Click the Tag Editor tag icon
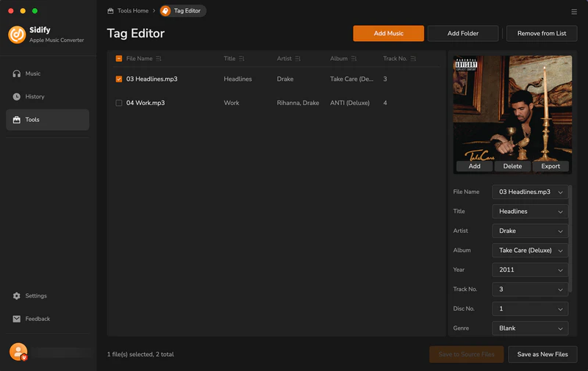588x371 pixels. pyautogui.click(x=165, y=11)
